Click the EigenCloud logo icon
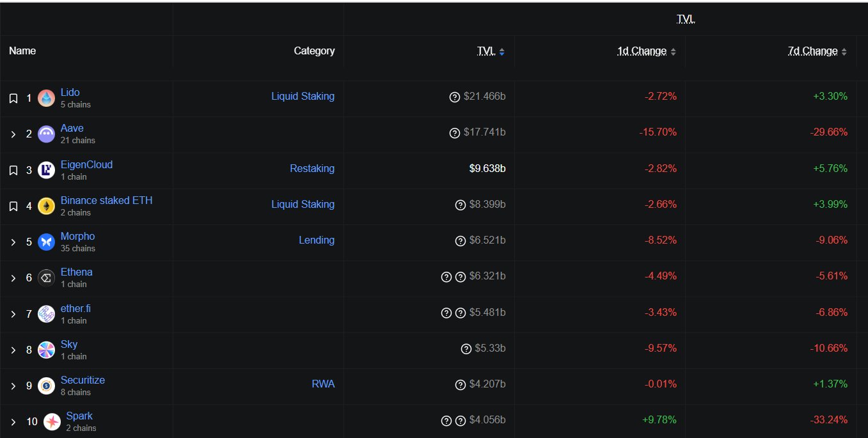The image size is (868, 438). 46,170
